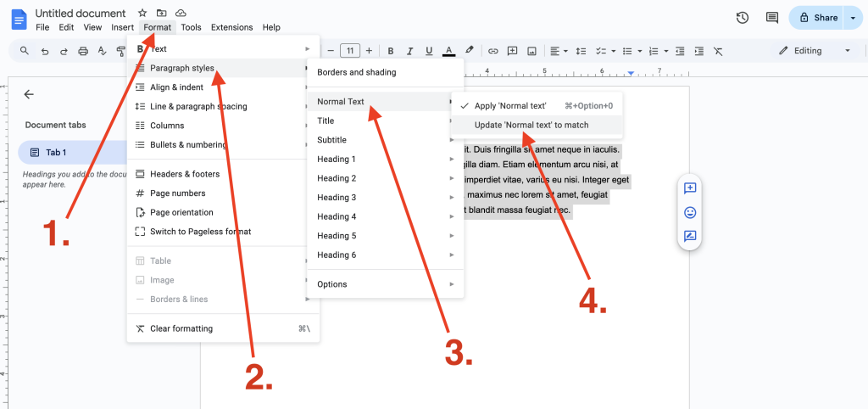Screen dimensions: 868x409
Task: Open the version history clock icon
Action: pyautogui.click(x=743, y=18)
